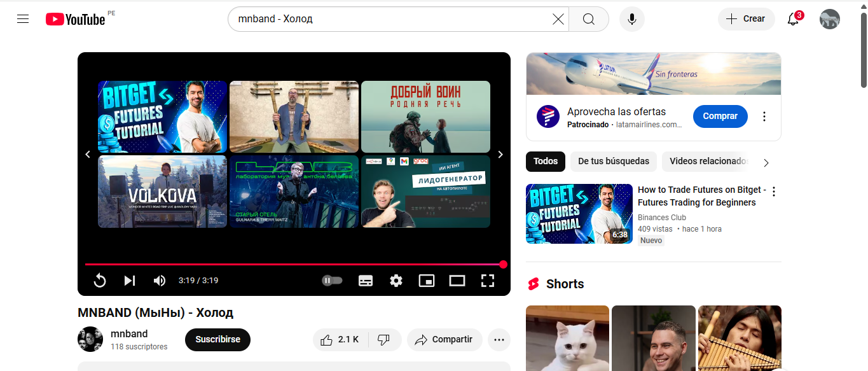
Task: Click the Suscribirse button
Action: pos(217,339)
